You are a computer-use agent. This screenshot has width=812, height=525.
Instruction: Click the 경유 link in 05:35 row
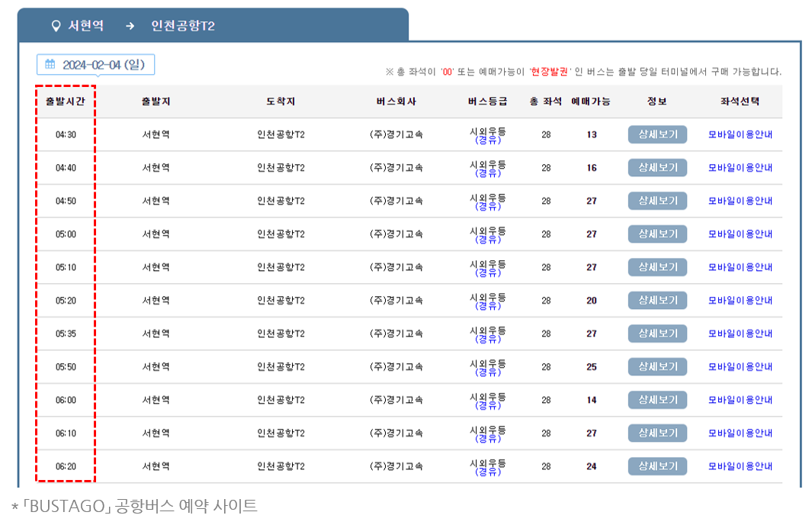click(488, 339)
